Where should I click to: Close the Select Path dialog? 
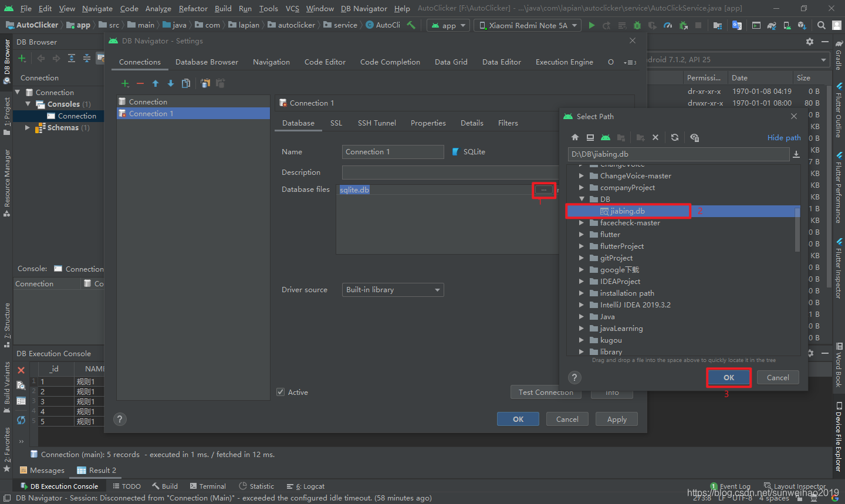pos(794,116)
